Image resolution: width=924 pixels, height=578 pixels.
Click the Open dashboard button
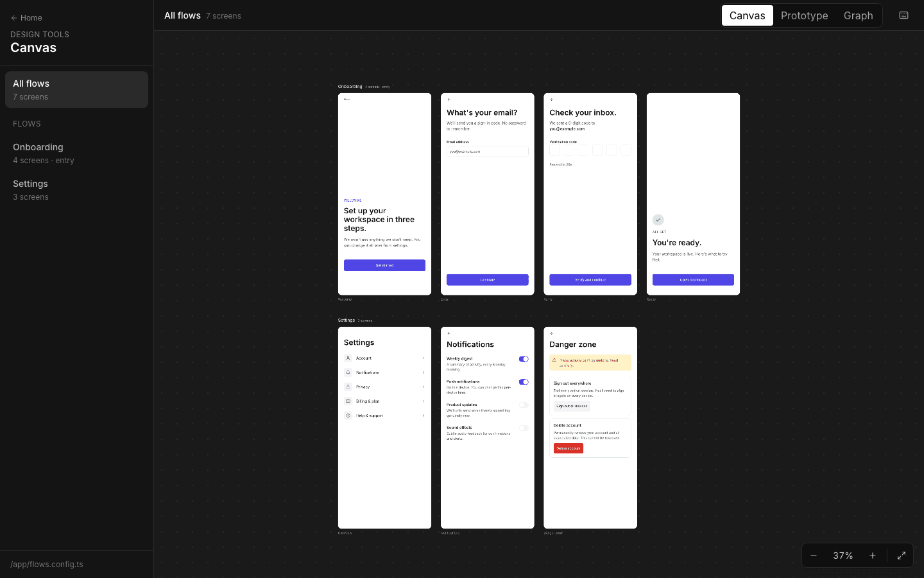click(x=693, y=280)
